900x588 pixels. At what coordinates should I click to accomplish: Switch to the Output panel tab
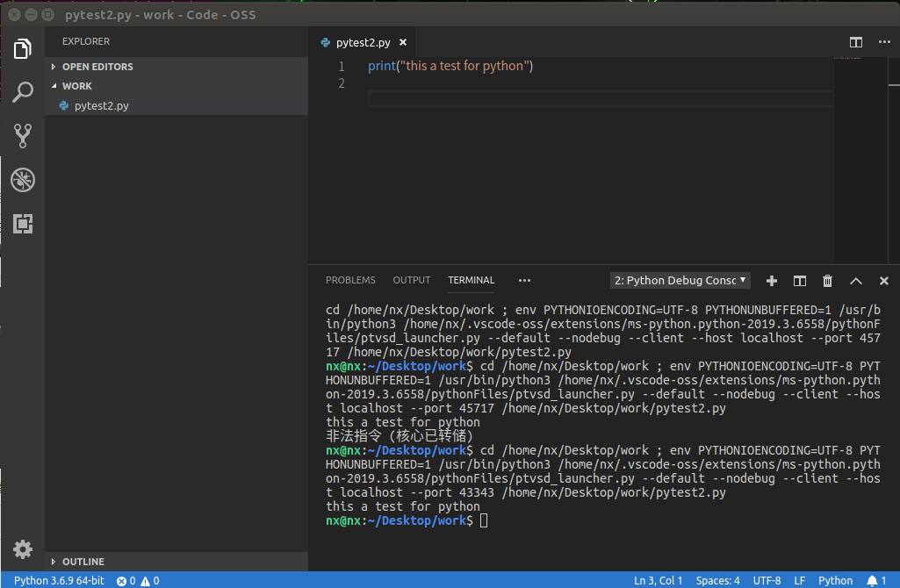[x=412, y=280]
